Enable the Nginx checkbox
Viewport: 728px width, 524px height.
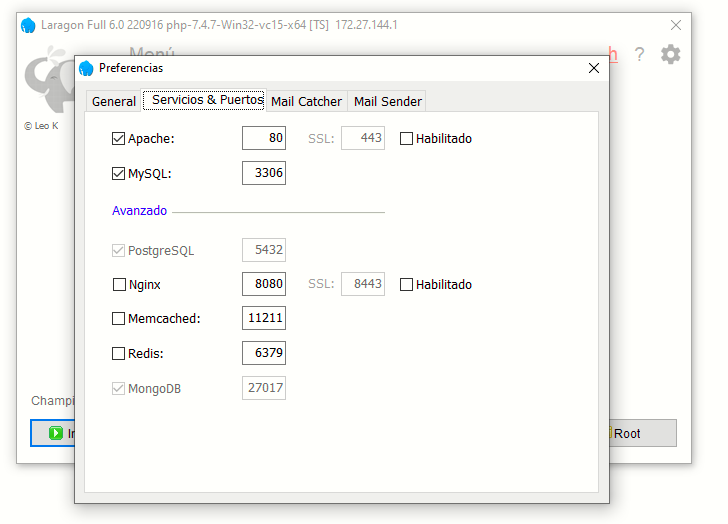click(x=119, y=285)
